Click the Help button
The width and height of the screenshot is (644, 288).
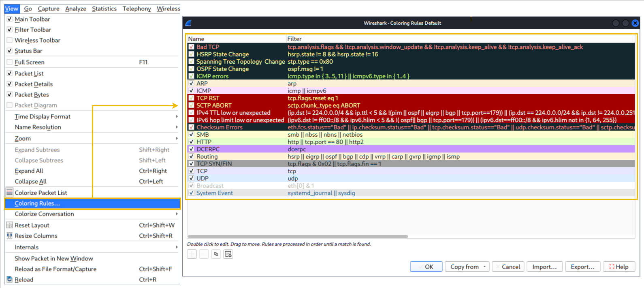619,267
